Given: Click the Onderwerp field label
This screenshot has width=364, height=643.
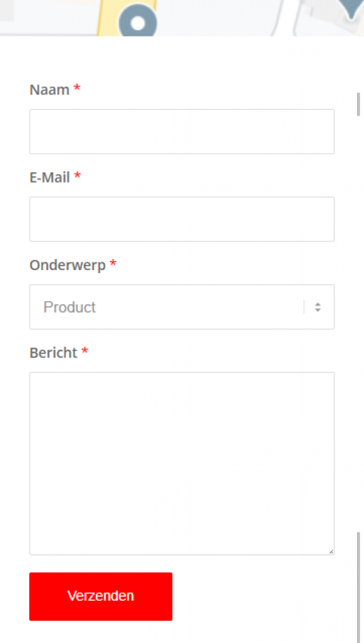Looking at the screenshot, I should tap(68, 266).
